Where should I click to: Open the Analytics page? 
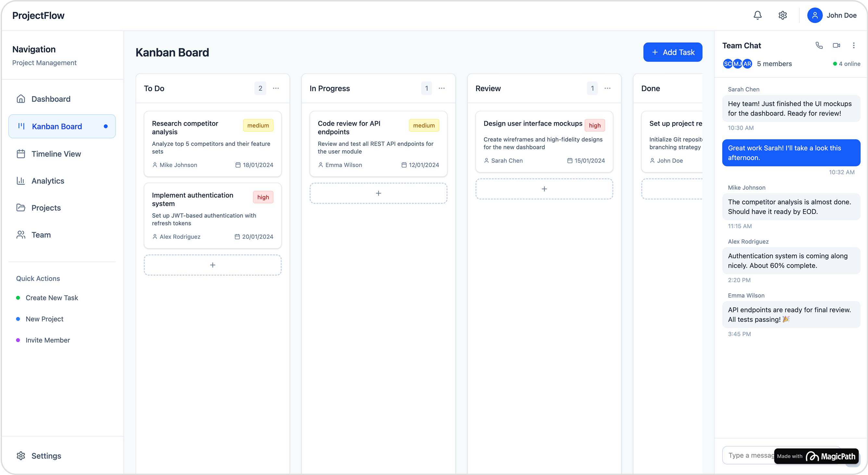[47, 181]
